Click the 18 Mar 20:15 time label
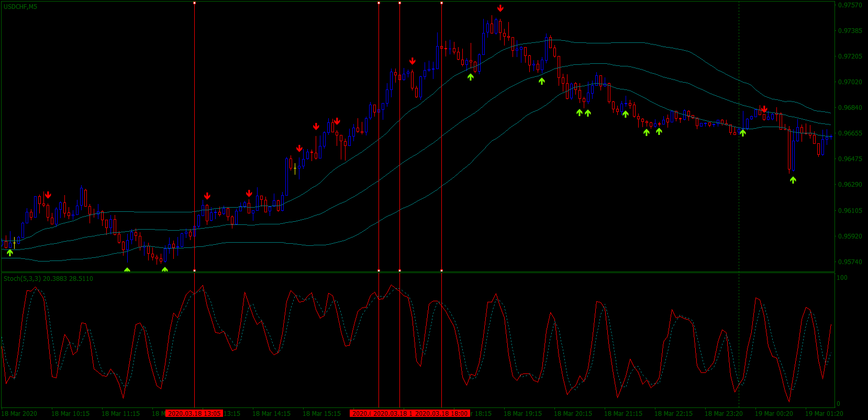Screen dimensions: 868x420 (x=573, y=414)
